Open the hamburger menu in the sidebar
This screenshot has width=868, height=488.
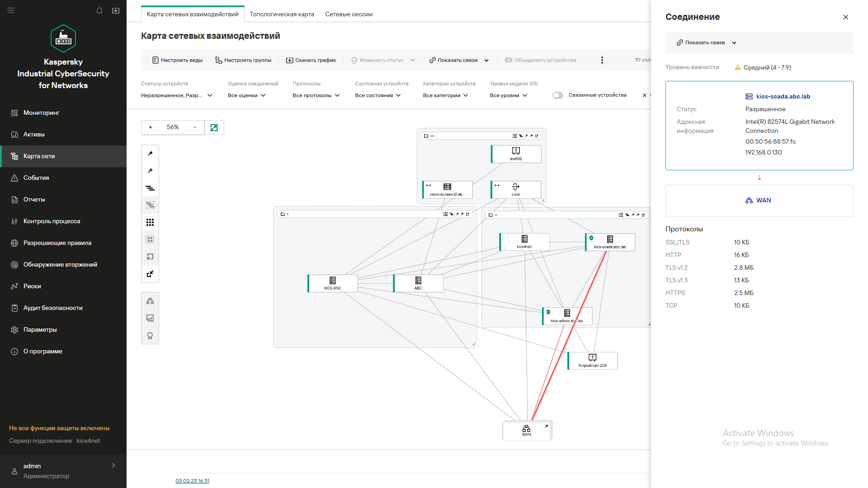[11, 10]
